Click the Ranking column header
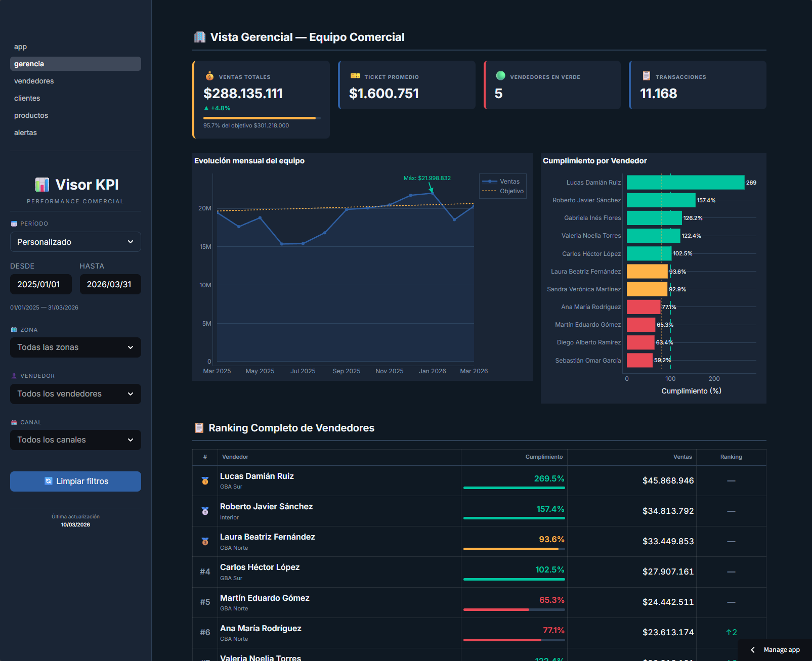This screenshot has height=661, width=812. [731, 457]
